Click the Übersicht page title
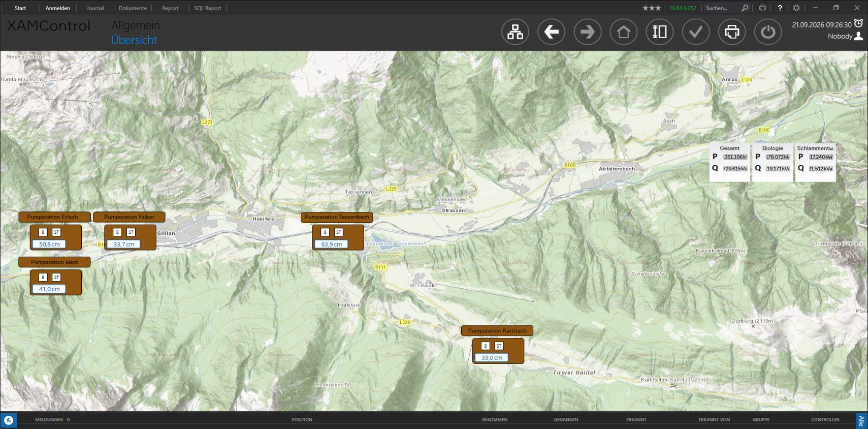This screenshot has height=429, width=868. click(x=134, y=40)
